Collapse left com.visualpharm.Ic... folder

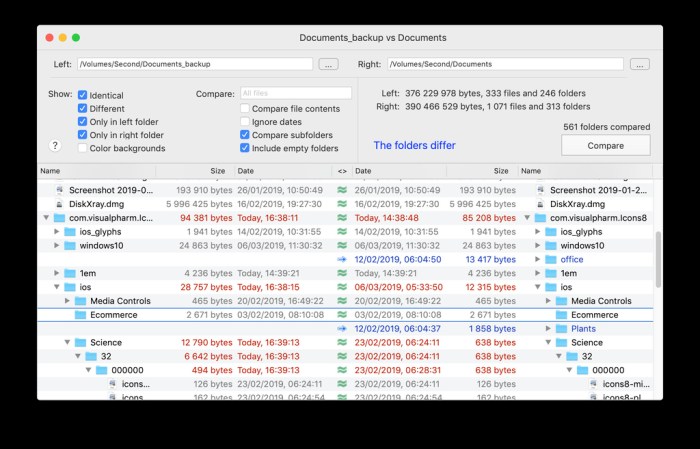(x=46, y=218)
